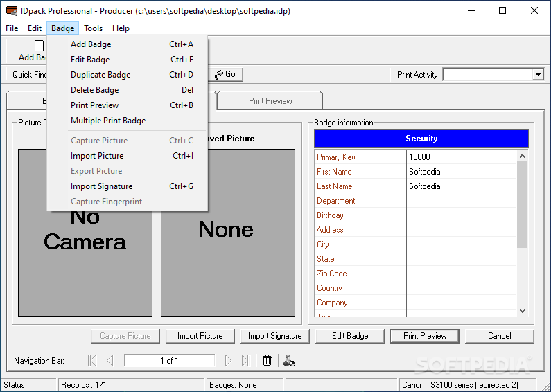
Task: Choose Print Preview in Badge menu
Action: (x=128, y=105)
